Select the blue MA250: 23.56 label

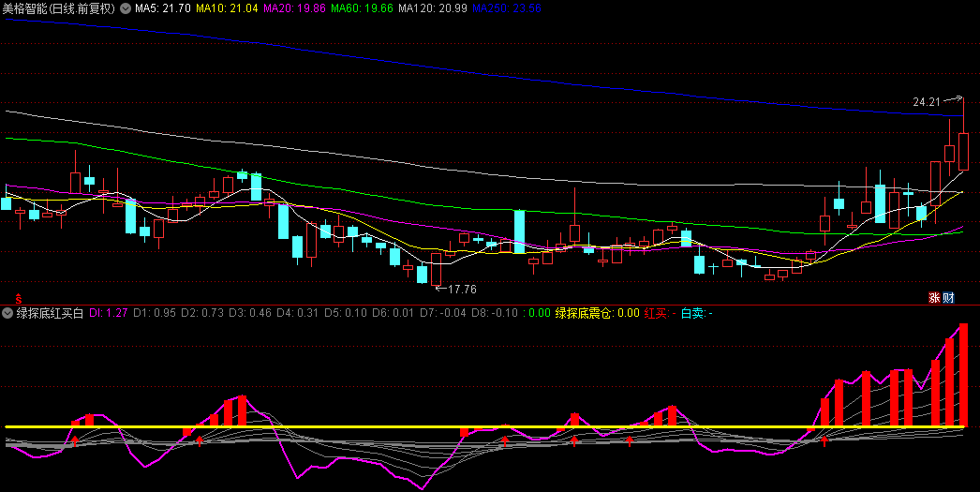click(x=507, y=8)
